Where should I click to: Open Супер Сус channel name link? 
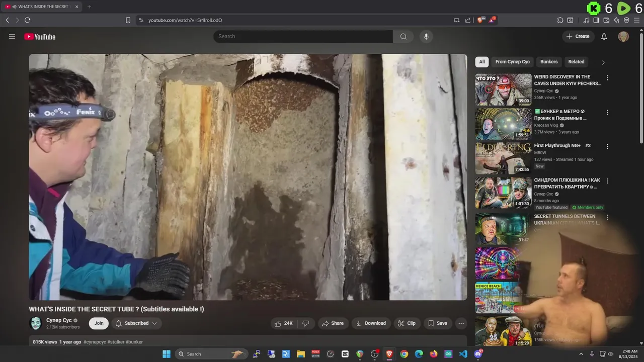tap(59, 320)
